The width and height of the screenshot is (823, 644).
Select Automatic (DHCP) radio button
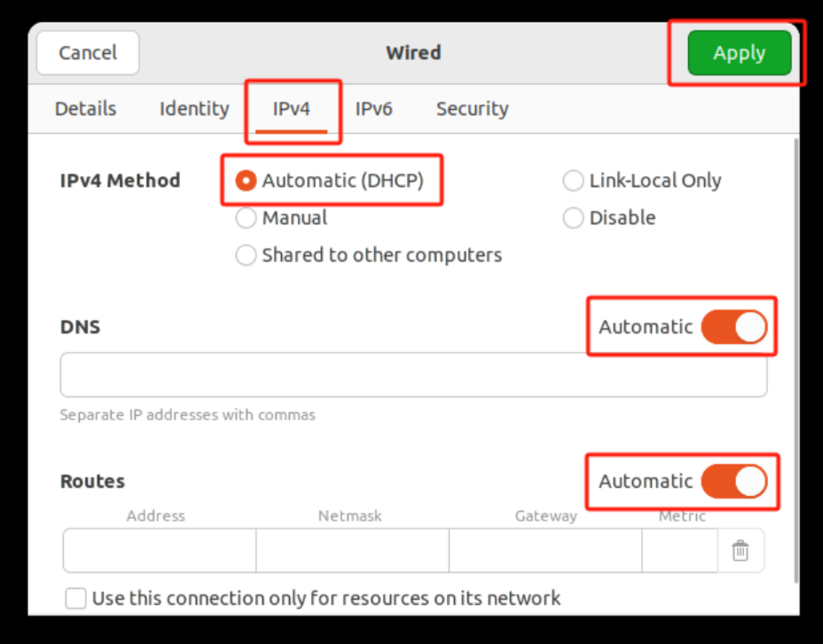(247, 181)
